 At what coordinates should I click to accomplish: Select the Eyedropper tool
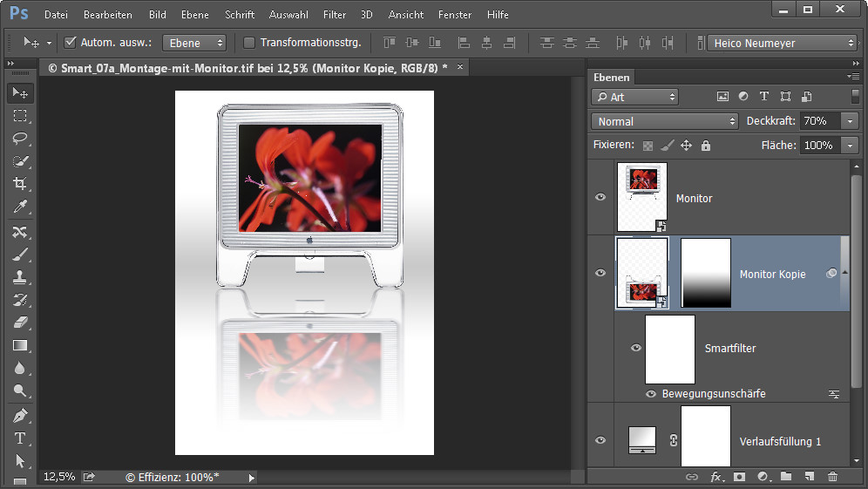click(20, 207)
